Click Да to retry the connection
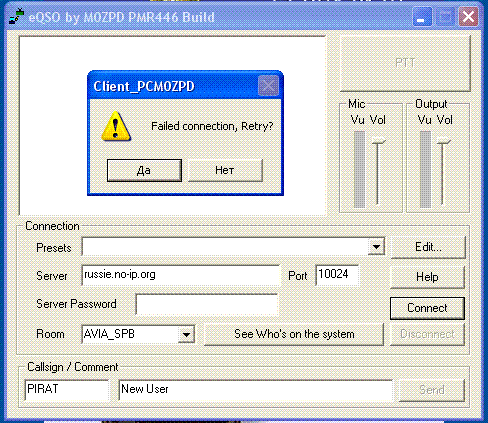488x423 pixels. [144, 170]
